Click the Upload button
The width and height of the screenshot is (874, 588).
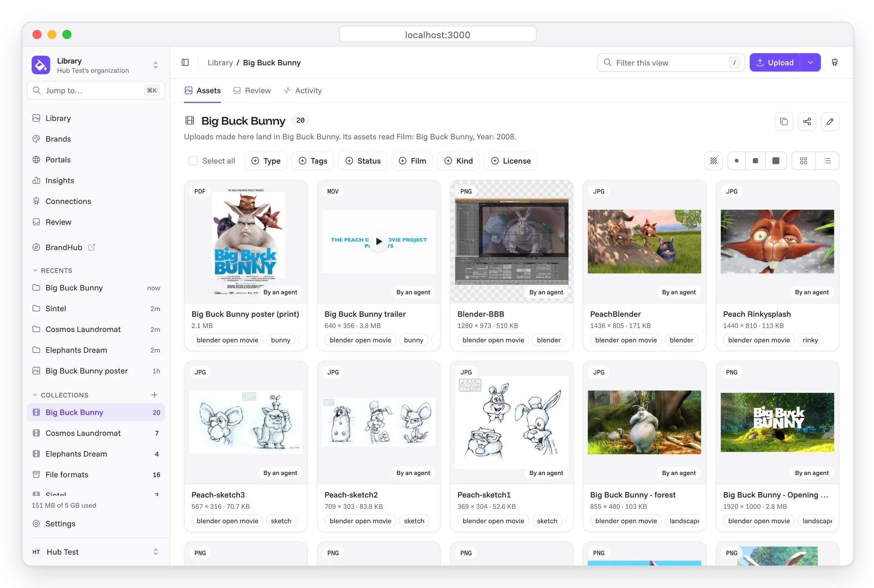click(x=775, y=62)
